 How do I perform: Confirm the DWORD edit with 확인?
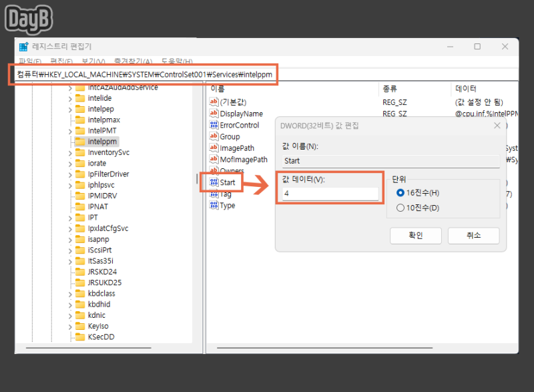(x=415, y=235)
